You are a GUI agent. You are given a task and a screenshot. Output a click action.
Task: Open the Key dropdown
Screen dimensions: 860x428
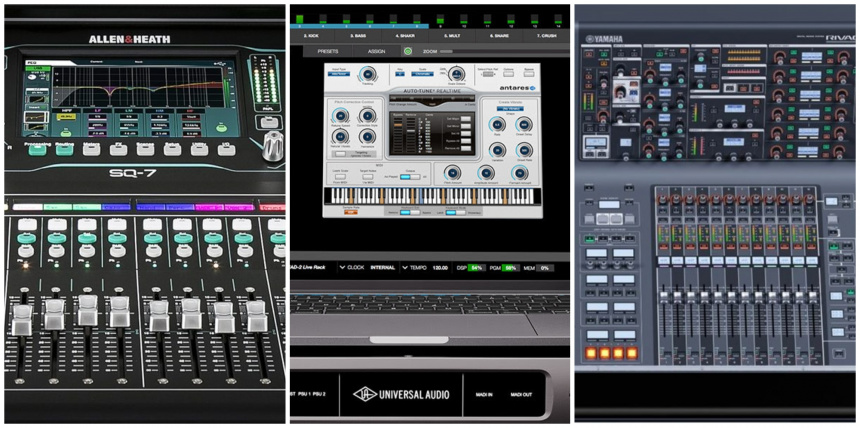[400, 74]
